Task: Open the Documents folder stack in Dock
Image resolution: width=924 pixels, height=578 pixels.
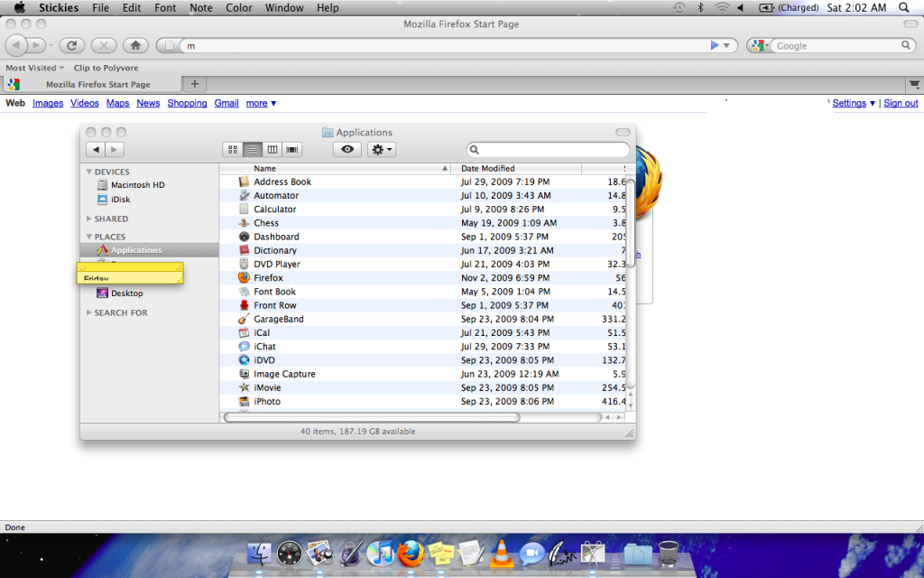Action: coord(637,555)
